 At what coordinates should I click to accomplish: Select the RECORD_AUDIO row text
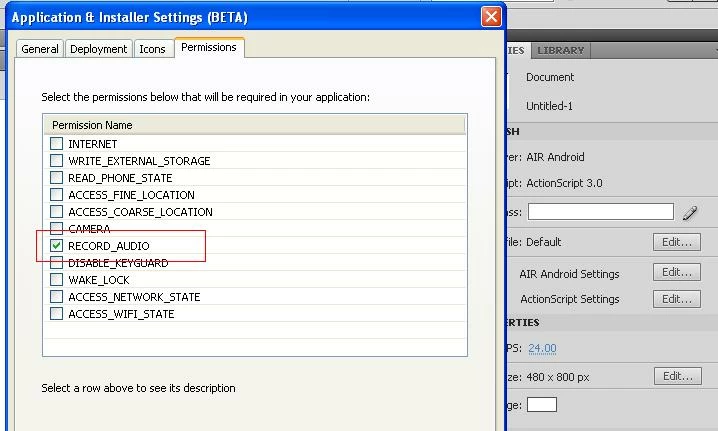(109, 246)
